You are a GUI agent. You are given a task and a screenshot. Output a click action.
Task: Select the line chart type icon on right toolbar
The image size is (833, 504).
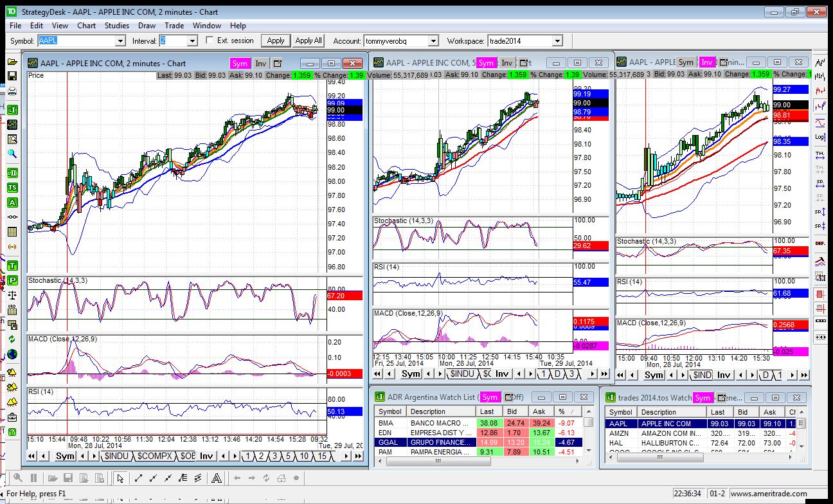[820, 62]
